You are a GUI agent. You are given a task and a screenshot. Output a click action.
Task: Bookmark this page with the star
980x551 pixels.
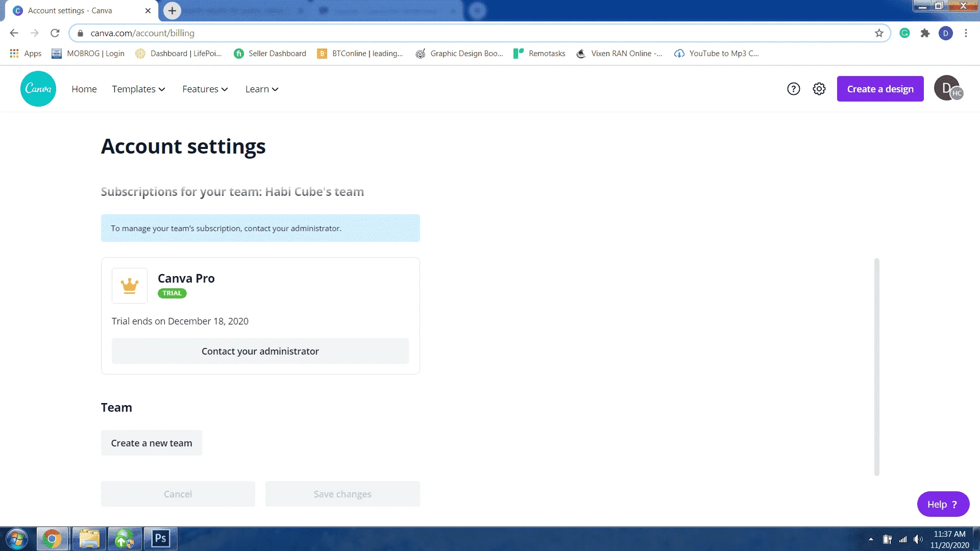click(879, 33)
